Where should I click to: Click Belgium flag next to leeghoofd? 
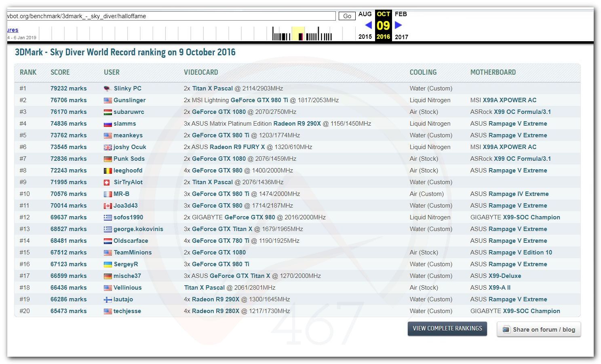point(108,170)
